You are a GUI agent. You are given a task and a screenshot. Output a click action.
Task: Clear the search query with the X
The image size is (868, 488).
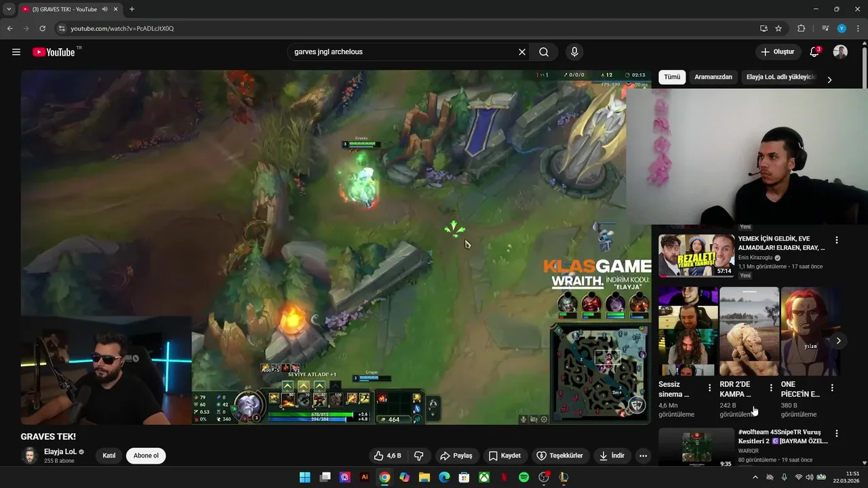[x=522, y=52]
